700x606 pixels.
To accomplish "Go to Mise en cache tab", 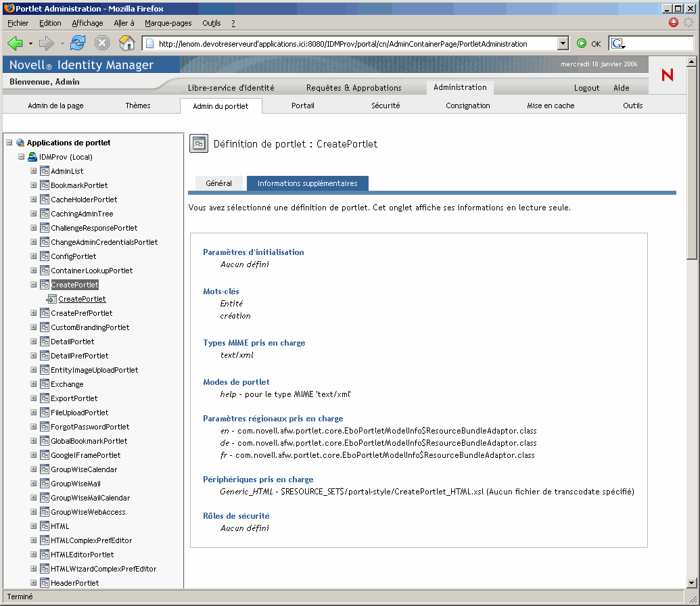I will click(551, 106).
